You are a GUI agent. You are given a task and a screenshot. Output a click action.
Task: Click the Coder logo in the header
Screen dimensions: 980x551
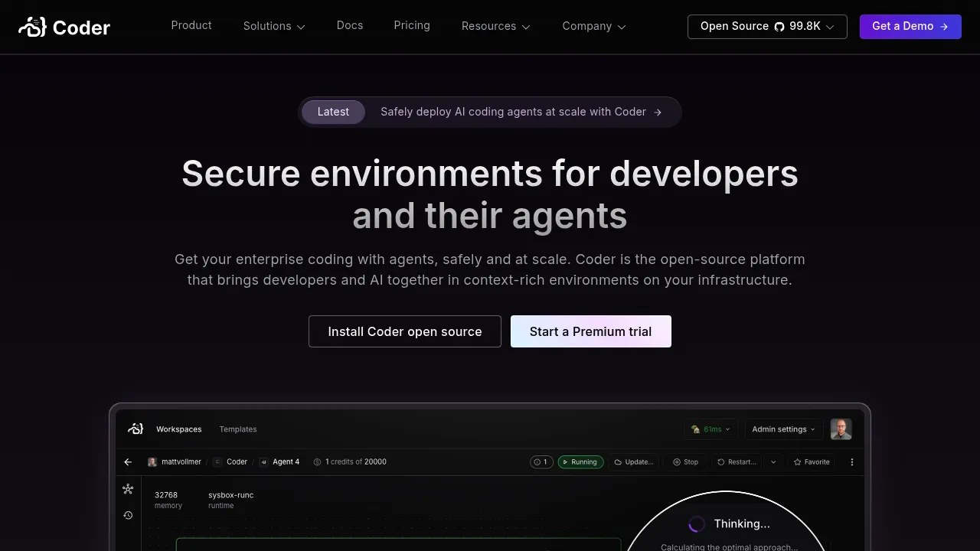tap(64, 28)
